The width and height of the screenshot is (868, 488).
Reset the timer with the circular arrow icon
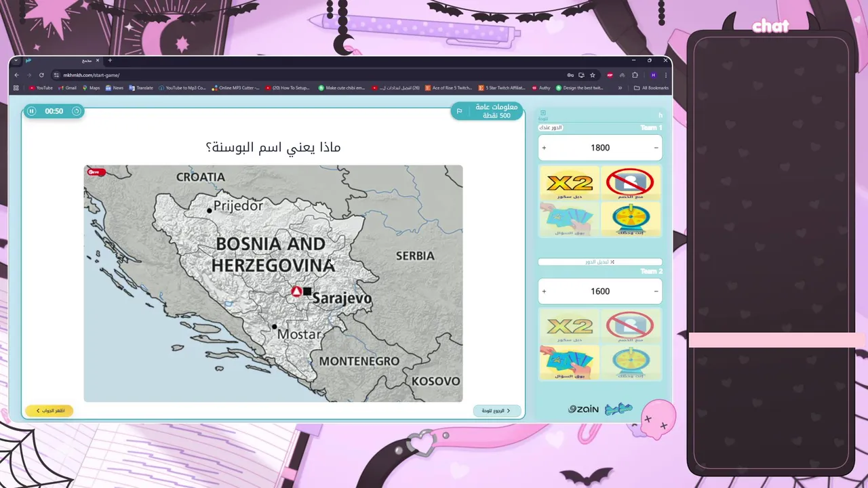pyautogui.click(x=77, y=111)
